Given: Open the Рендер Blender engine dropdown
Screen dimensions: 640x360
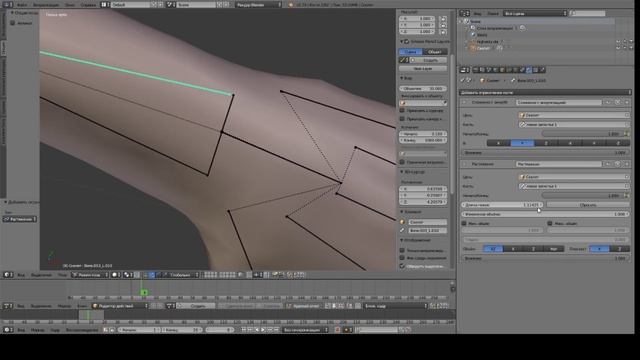Looking at the screenshot, I should [x=259, y=4].
